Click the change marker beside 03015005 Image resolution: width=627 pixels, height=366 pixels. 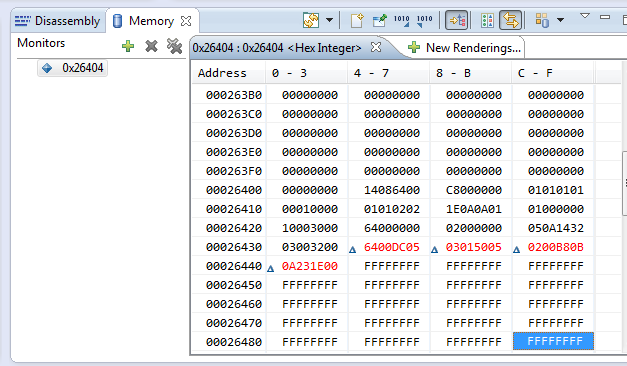click(434, 250)
